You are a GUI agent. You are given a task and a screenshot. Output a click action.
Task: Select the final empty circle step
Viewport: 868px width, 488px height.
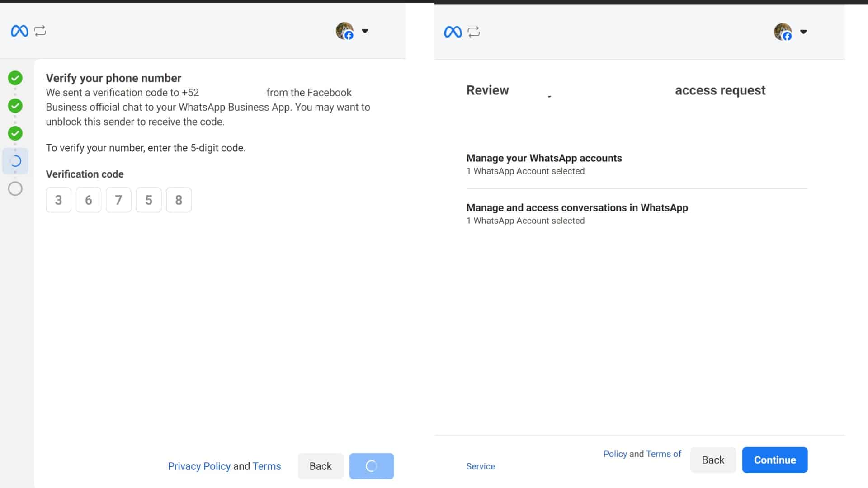[x=15, y=189]
